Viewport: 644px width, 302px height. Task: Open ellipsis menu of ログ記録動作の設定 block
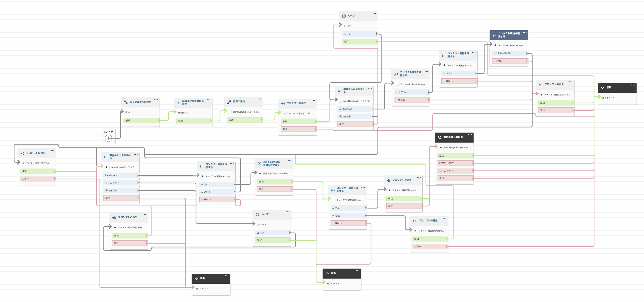[156, 100]
